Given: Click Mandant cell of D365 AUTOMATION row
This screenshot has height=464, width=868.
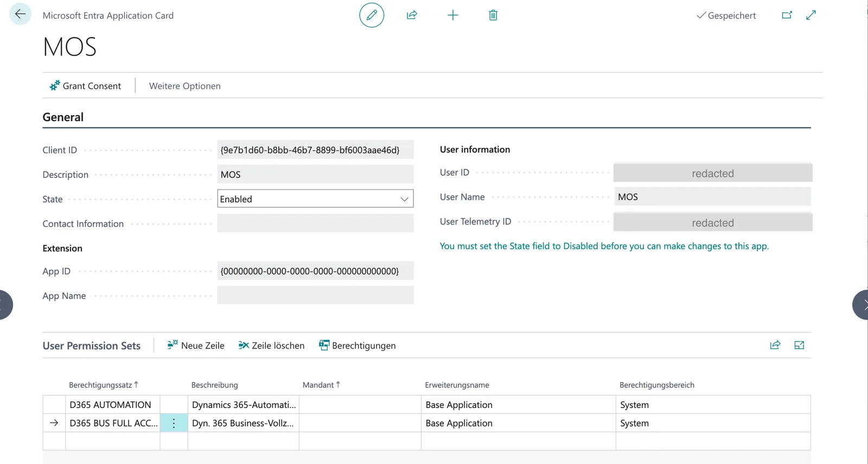Looking at the screenshot, I should 360,405.
